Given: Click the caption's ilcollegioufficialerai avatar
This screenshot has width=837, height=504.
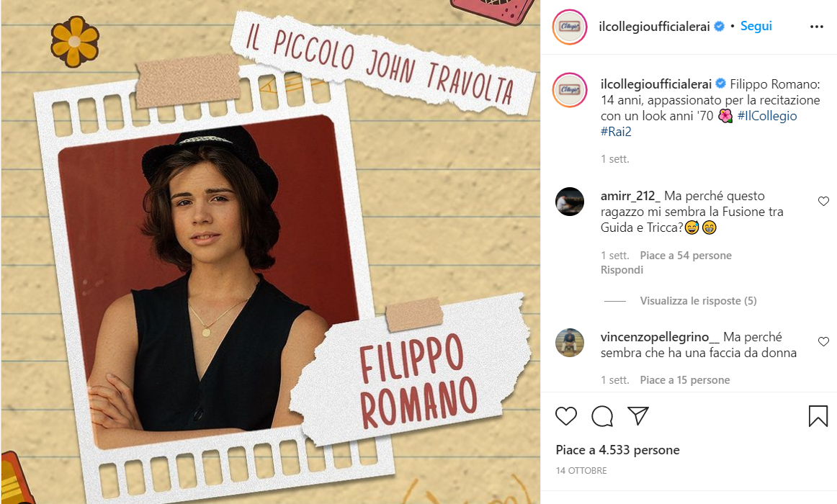Looking at the screenshot, I should pyautogui.click(x=570, y=89).
